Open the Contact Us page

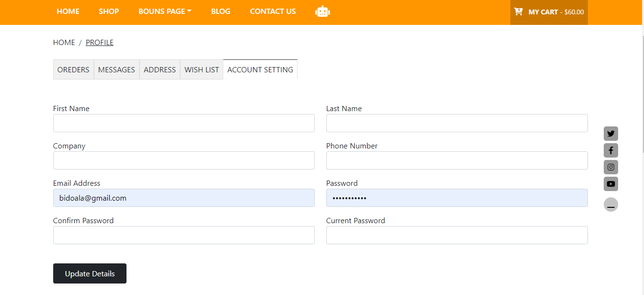tap(273, 11)
